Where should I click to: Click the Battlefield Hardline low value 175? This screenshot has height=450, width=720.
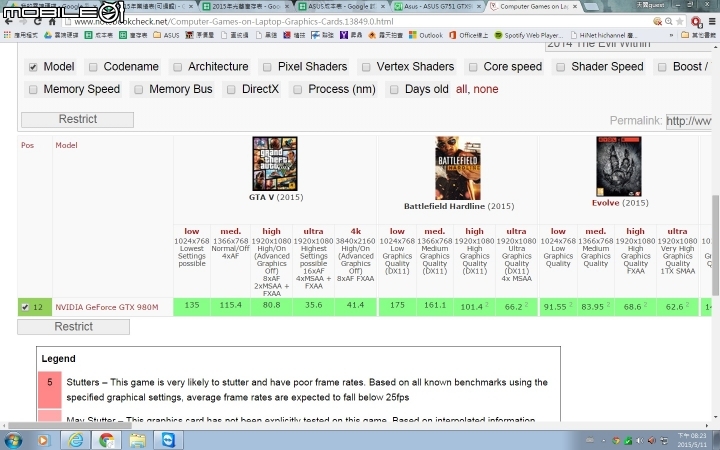pyautogui.click(x=397, y=305)
